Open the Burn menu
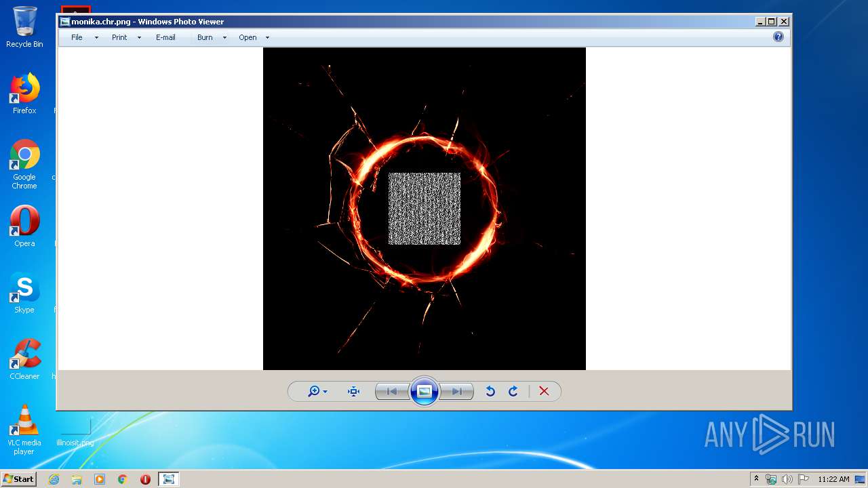This screenshot has height=488, width=868. point(205,37)
